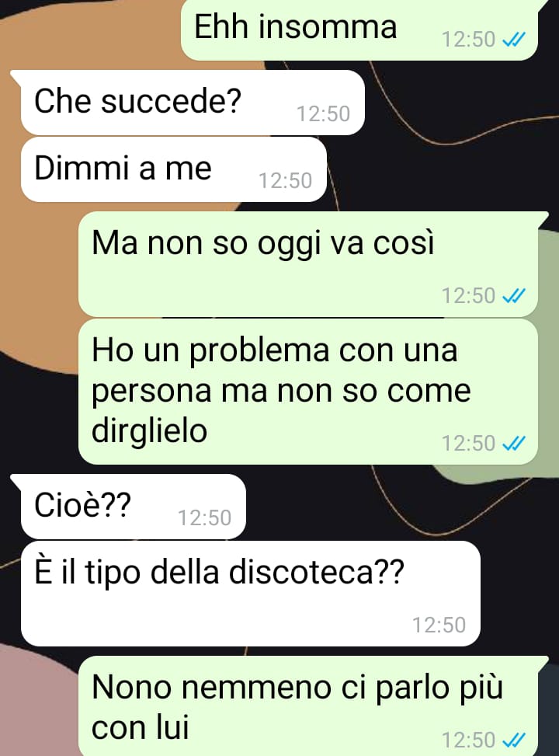Tap the 12:50 timestamp on 'Dimmi a me'
The height and width of the screenshot is (756, 559).
285,181
